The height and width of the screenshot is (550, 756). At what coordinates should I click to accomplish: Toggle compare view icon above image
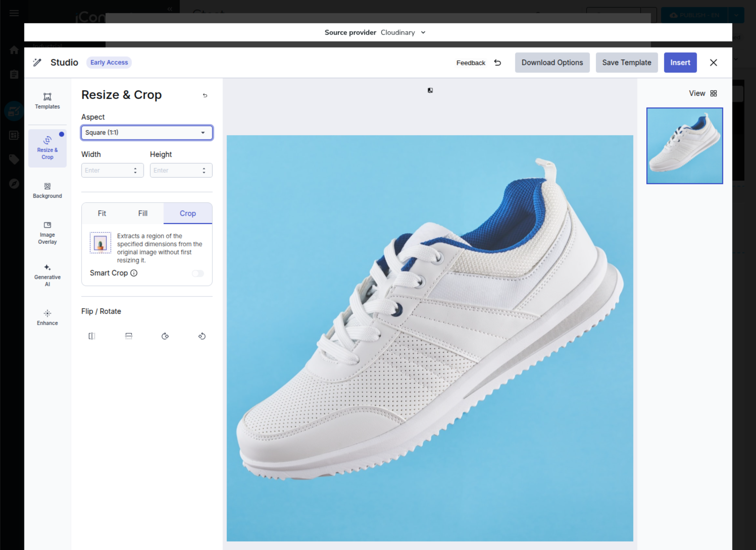[430, 90]
